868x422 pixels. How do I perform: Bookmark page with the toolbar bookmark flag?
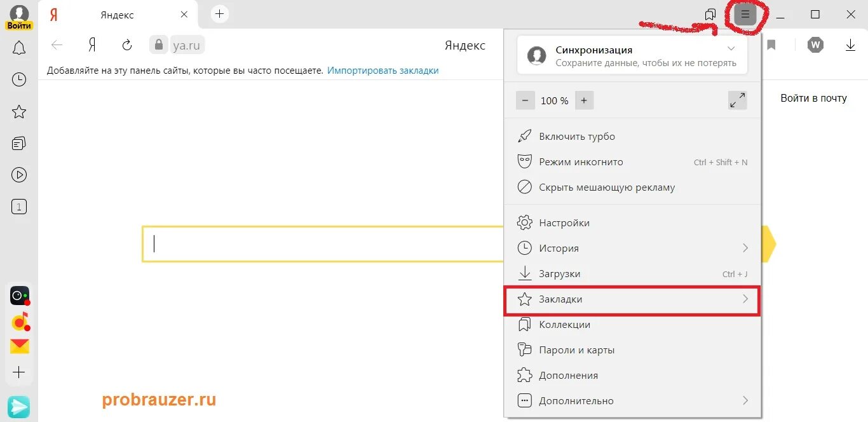click(x=771, y=44)
